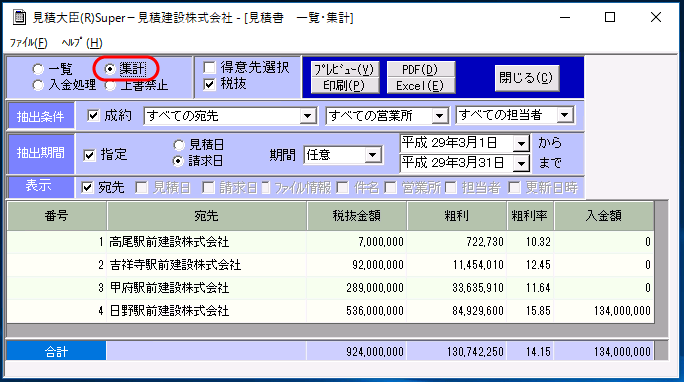
Task: Open the ヘルプ(H) menu
Action: tap(82, 43)
